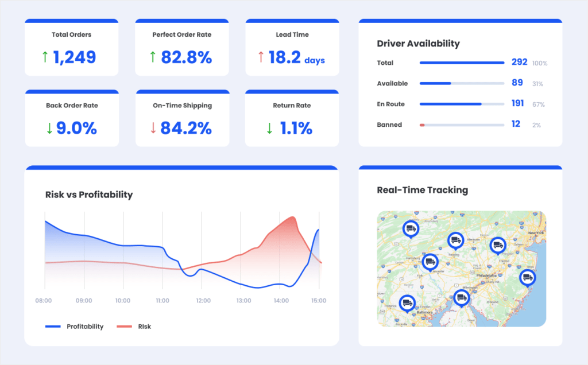Click the green up arrow in Total Orders
Viewport: 588px width, 365px height.
click(45, 57)
